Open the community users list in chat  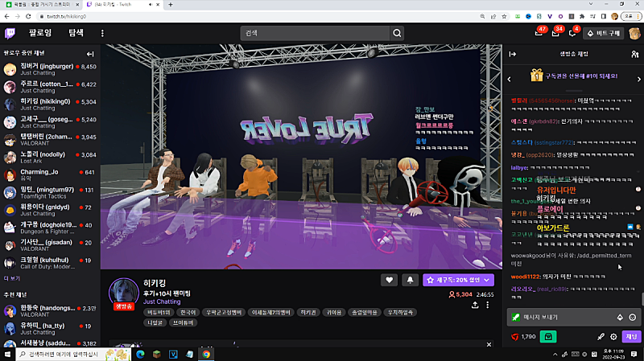(636, 54)
